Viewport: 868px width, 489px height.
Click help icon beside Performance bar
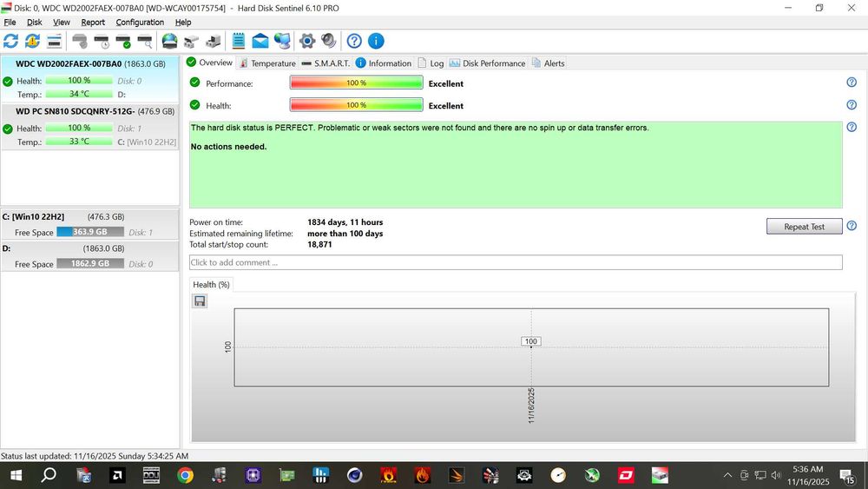click(x=852, y=82)
